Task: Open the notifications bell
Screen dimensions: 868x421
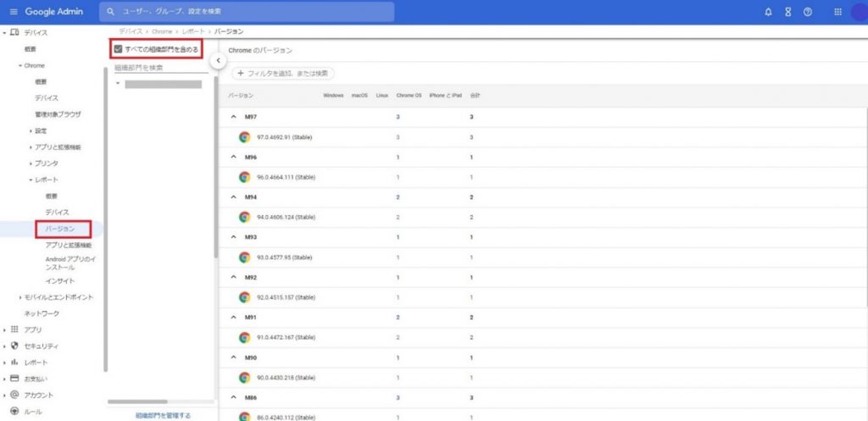Action: pyautogui.click(x=768, y=12)
